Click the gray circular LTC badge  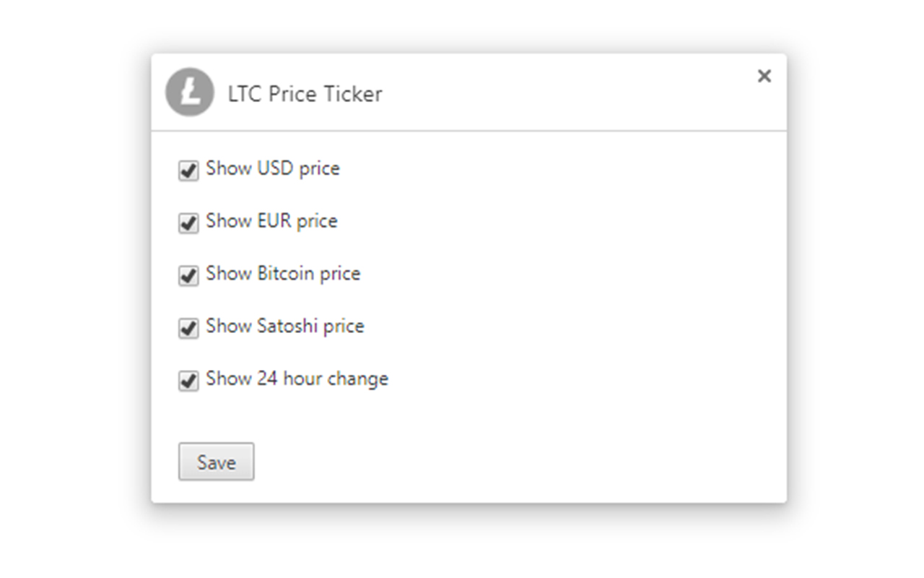(x=189, y=92)
